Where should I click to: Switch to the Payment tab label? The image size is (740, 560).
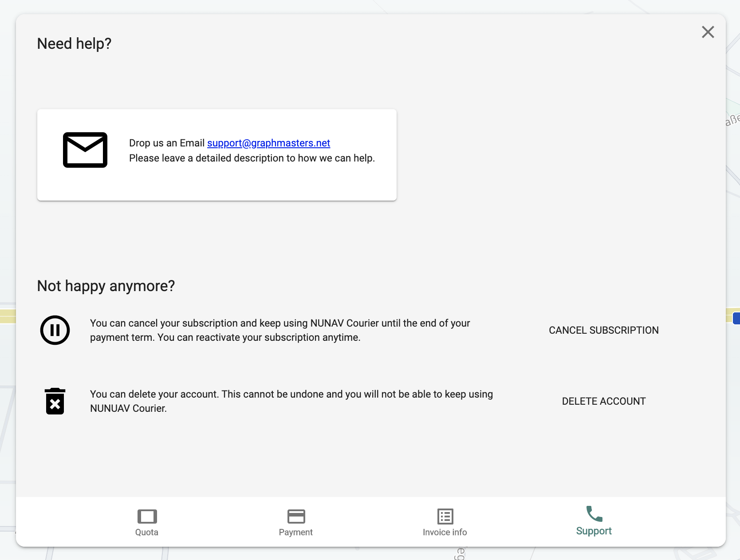296,532
